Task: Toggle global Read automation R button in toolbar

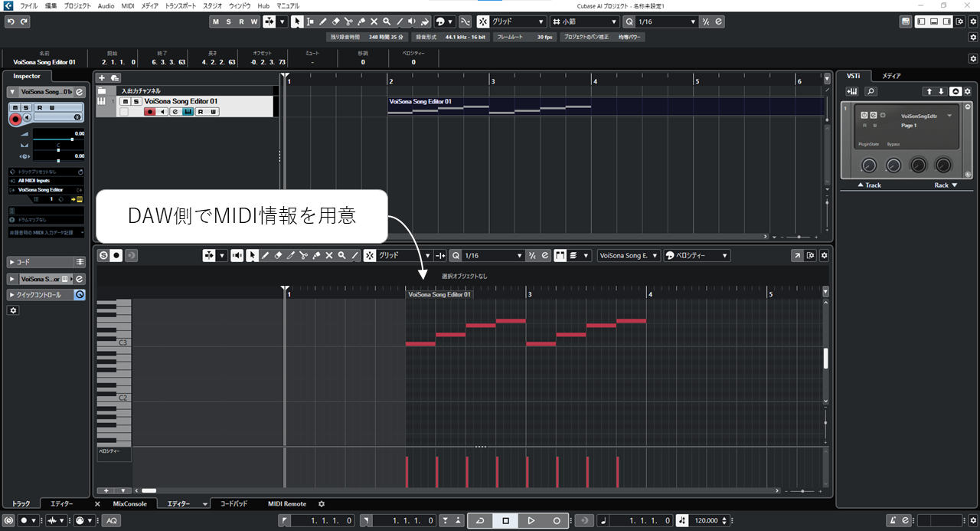Action: point(242,21)
